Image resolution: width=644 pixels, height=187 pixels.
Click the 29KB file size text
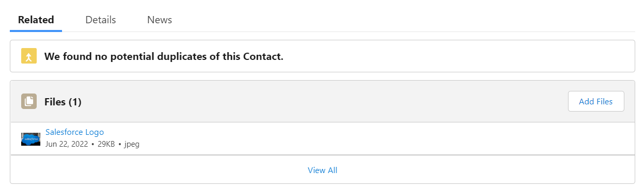(106, 144)
